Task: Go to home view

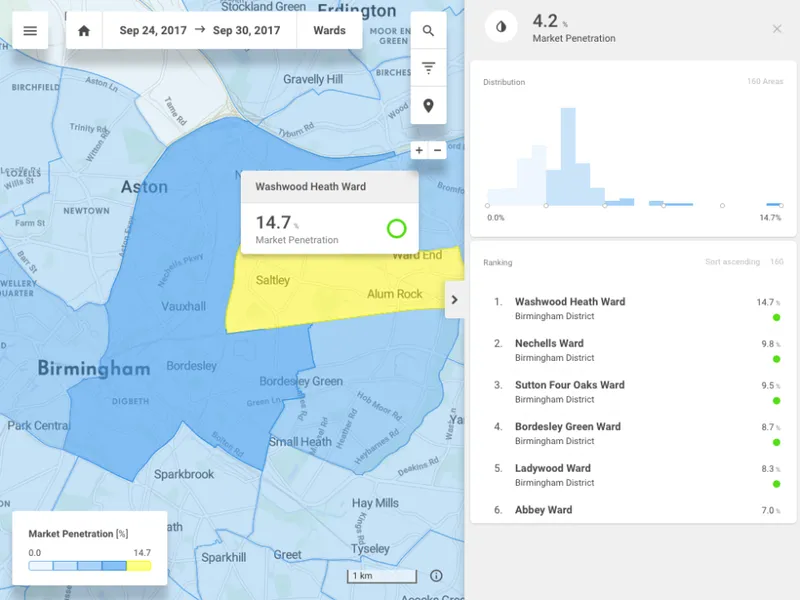Action: (84, 31)
